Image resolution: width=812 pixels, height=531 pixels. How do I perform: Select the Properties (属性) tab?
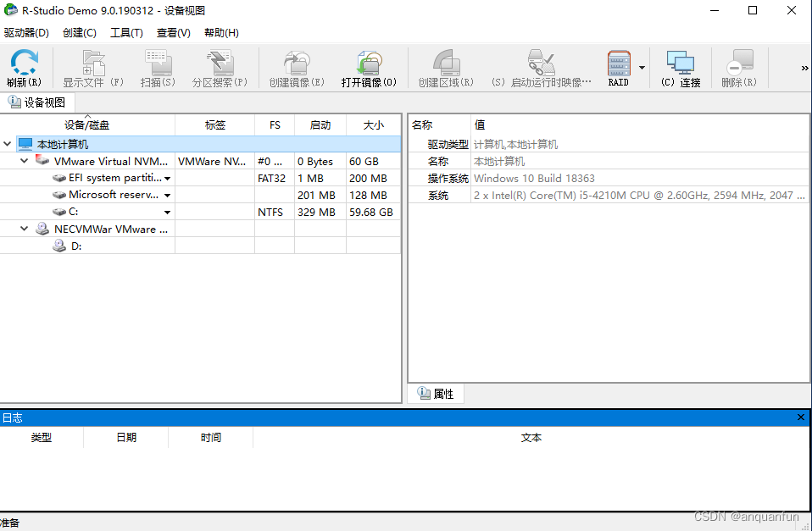pyautogui.click(x=436, y=394)
